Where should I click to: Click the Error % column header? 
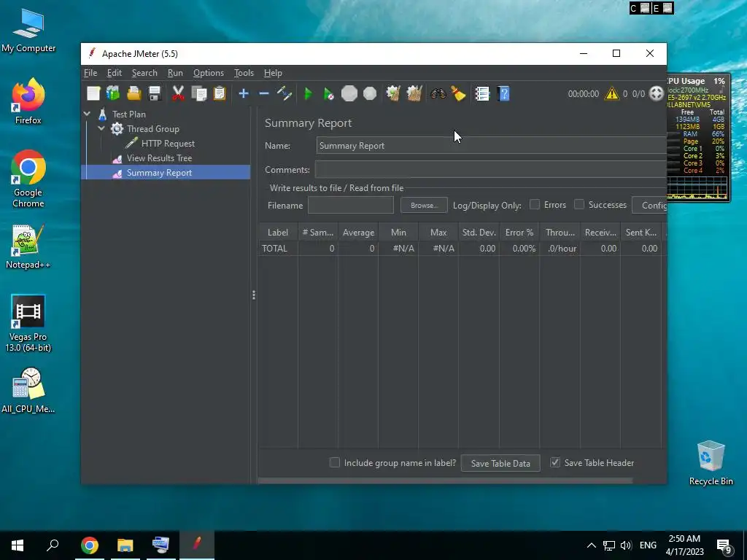(519, 233)
